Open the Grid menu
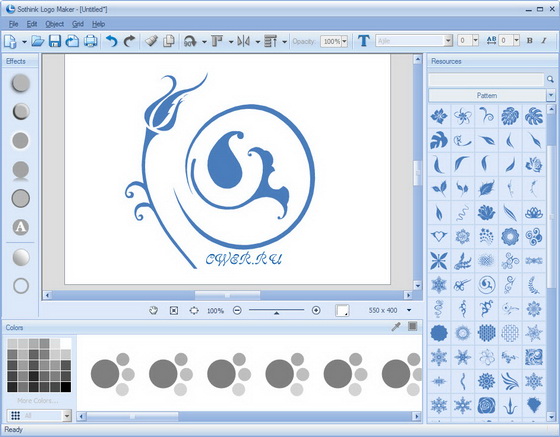 78,24
